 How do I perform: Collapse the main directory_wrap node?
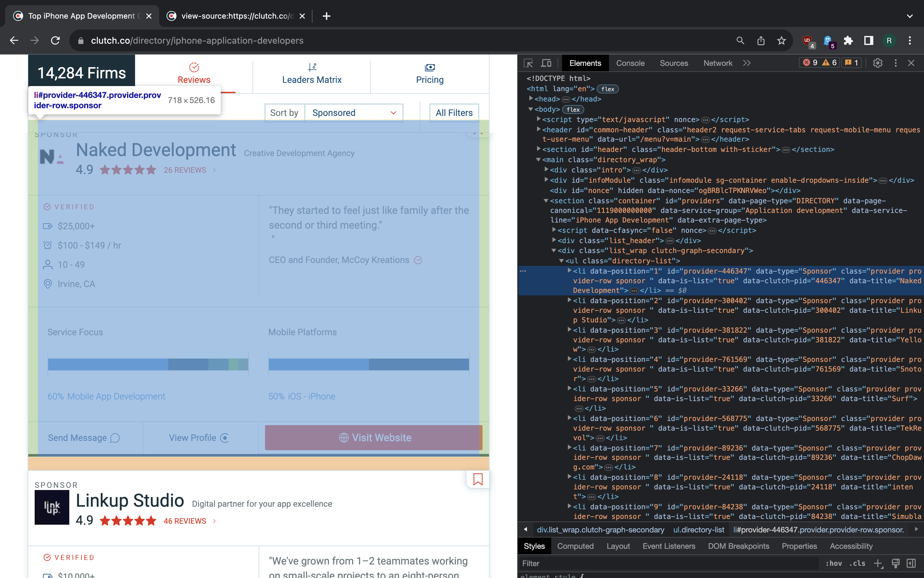point(538,160)
